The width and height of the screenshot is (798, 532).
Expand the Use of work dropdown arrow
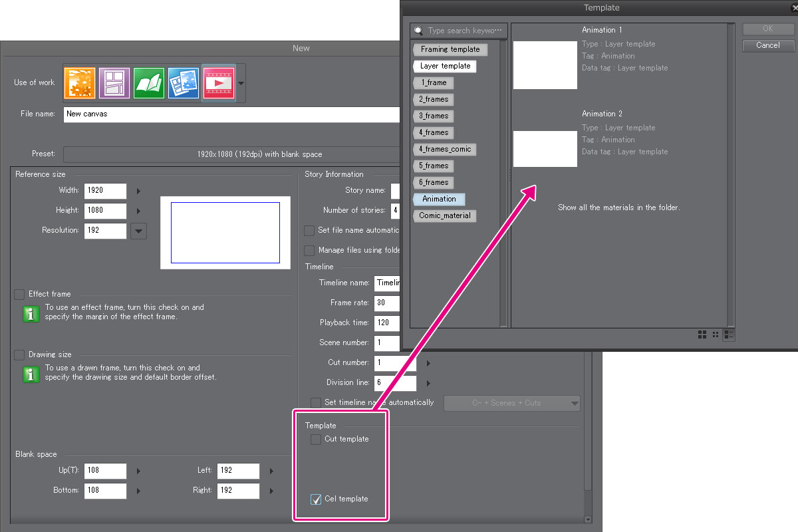pyautogui.click(x=241, y=83)
